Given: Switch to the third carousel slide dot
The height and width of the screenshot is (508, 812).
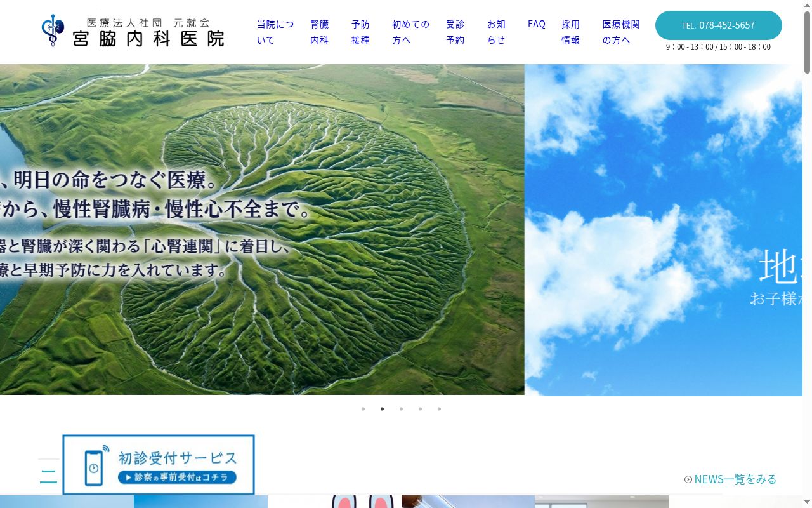Looking at the screenshot, I should coord(401,409).
